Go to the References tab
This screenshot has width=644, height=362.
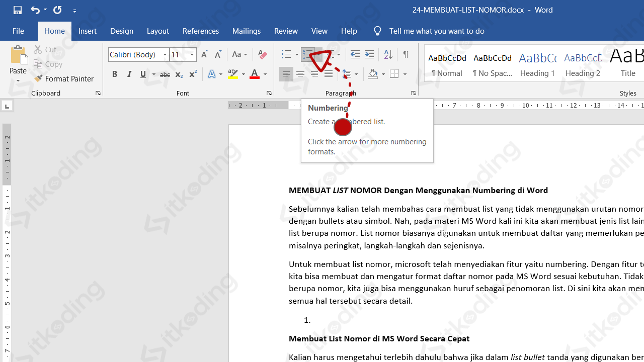201,31
